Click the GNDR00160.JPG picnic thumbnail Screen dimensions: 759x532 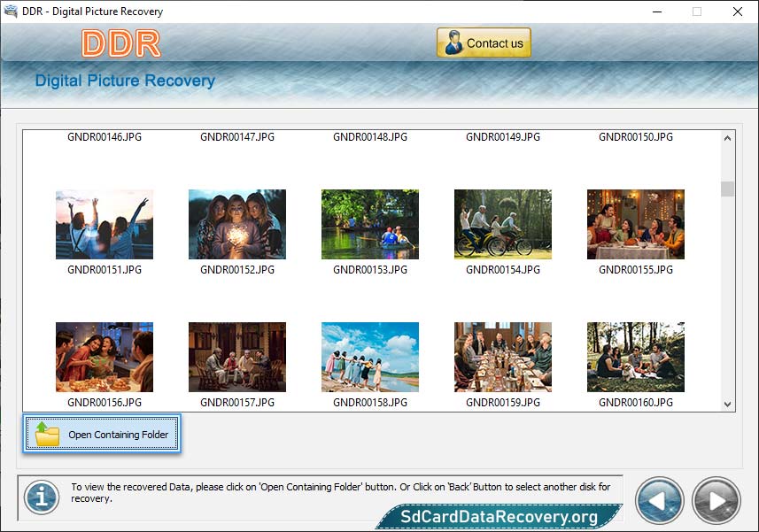[636, 357]
